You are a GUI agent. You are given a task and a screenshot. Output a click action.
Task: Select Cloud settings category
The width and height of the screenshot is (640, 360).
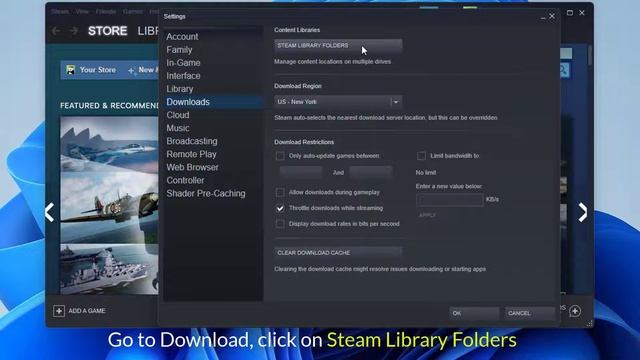point(178,115)
